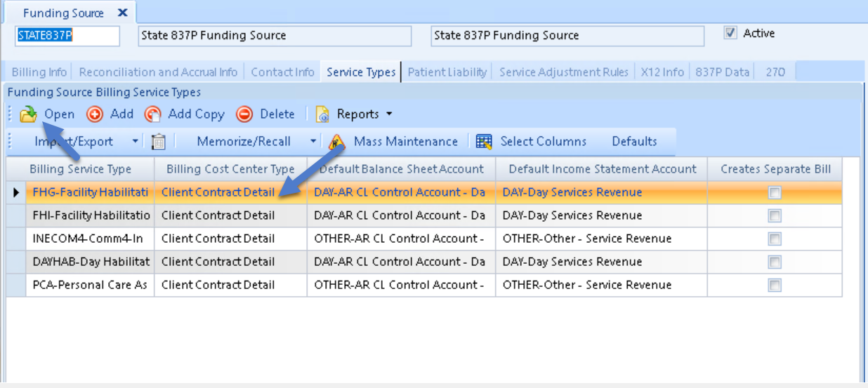Open the Import/Export dropdown arrow
The image size is (868, 388).
136,142
